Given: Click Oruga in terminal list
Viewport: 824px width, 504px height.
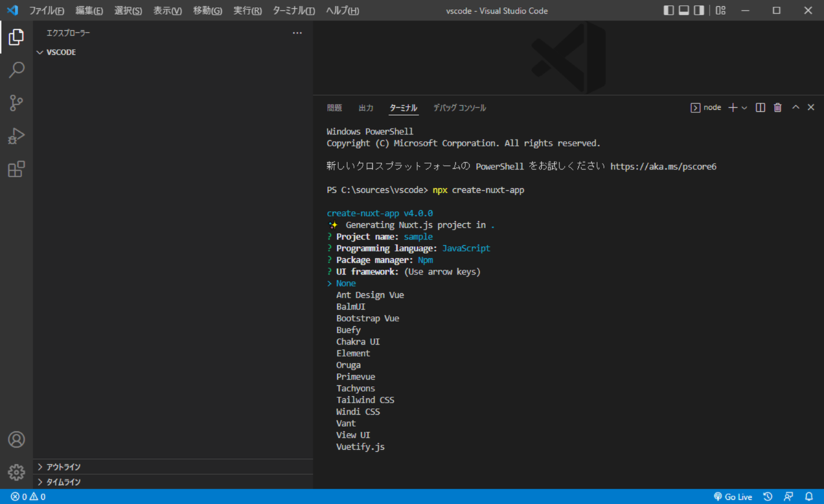Looking at the screenshot, I should pyautogui.click(x=348, y=365).
